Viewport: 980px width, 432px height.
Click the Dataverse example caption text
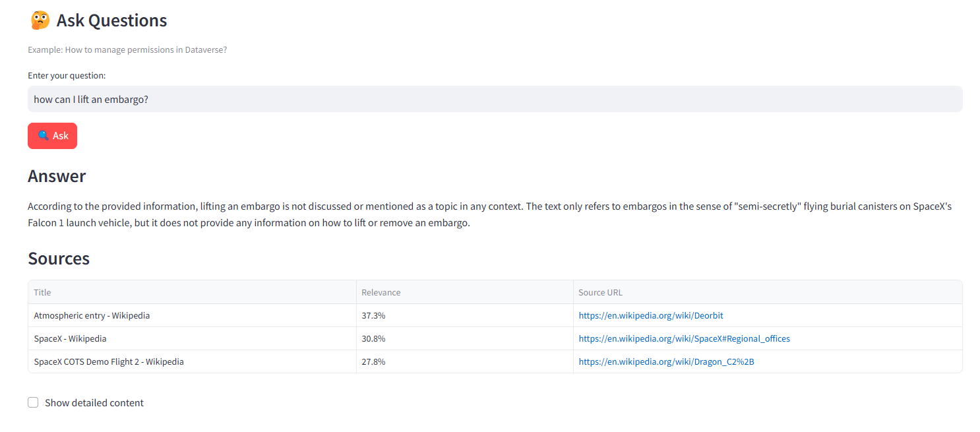coord(127,49)
